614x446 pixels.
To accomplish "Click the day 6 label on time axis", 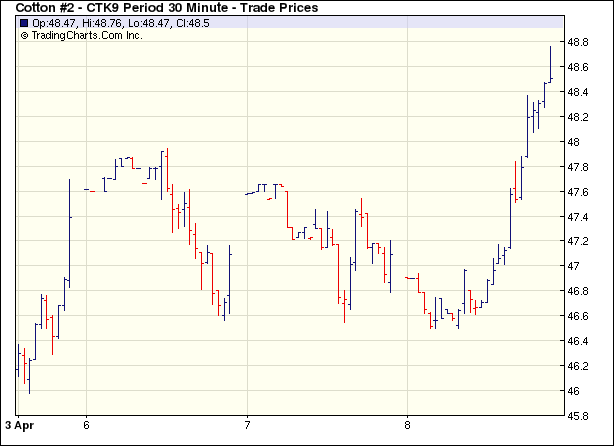I will (87, 423).
